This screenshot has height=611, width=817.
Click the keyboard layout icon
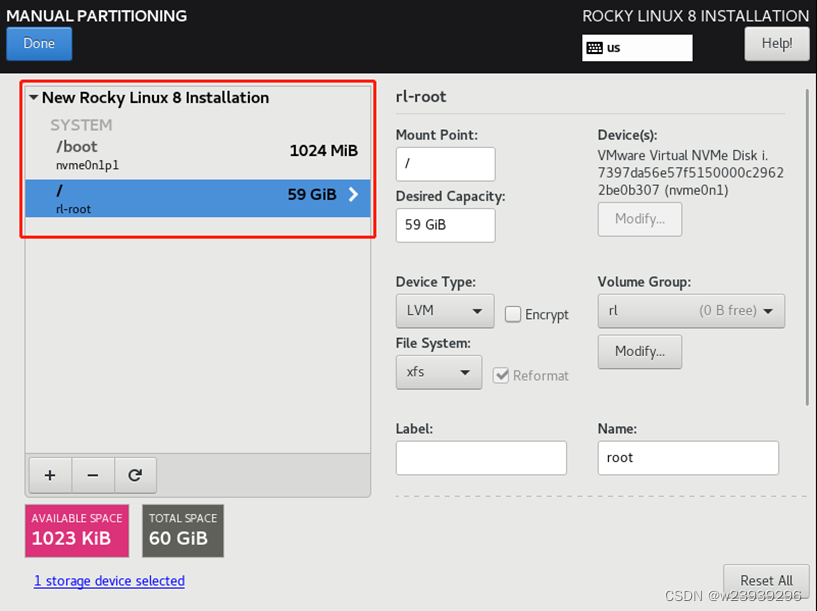[595, 48]
